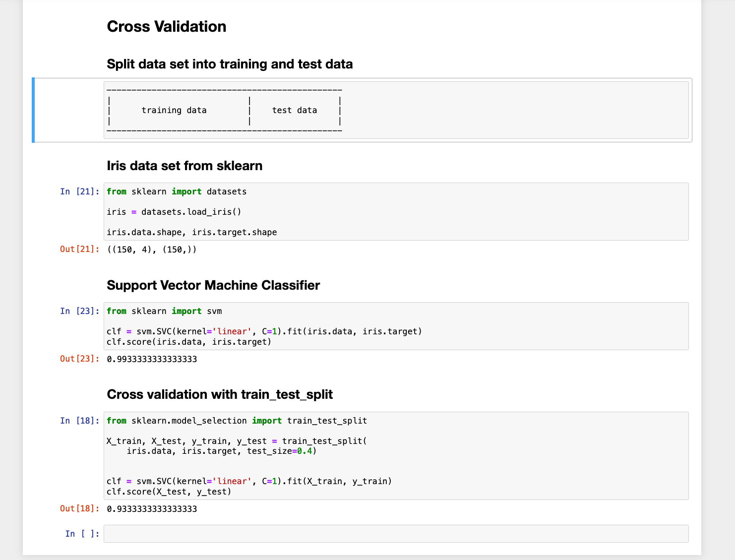Screen dimensions: 735x560
Task: Click the Out[23] score output 0.9933333333333333
Action: coord(151,359)
